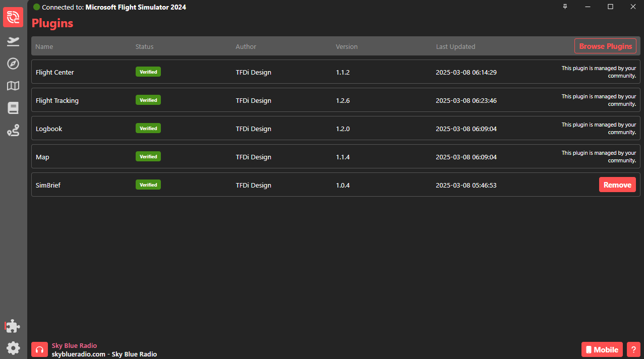Click the Author column header
The width and height of the screenshot is (644, 359).
coord(246,46)
